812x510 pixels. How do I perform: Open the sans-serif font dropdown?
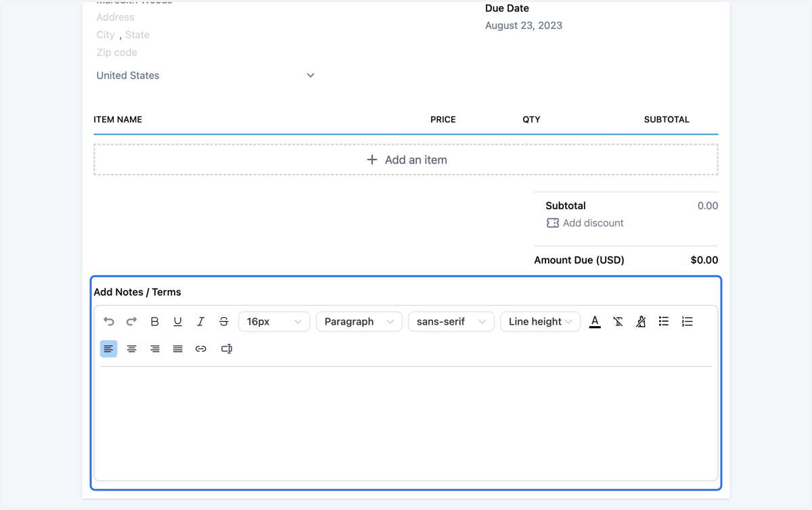click(x=451, y=321)
